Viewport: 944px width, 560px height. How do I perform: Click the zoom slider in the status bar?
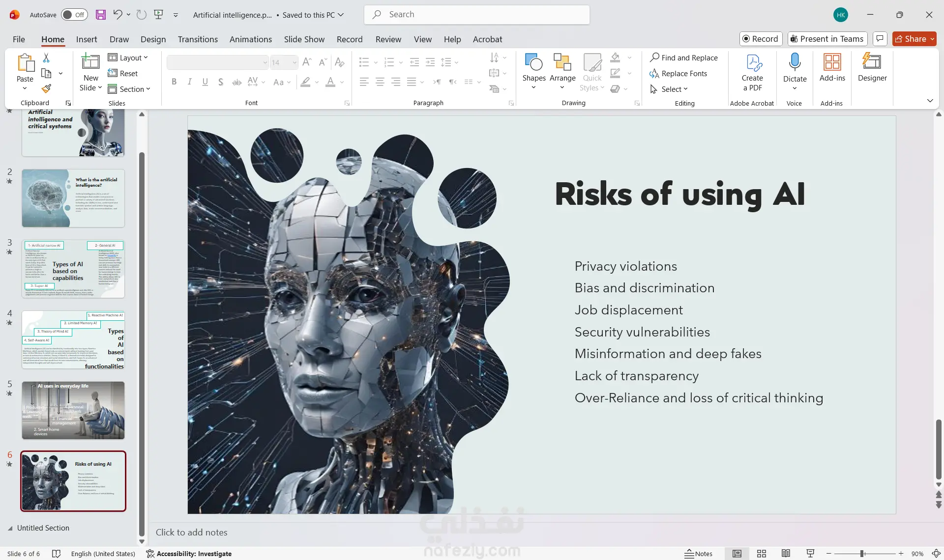[862, 554]
